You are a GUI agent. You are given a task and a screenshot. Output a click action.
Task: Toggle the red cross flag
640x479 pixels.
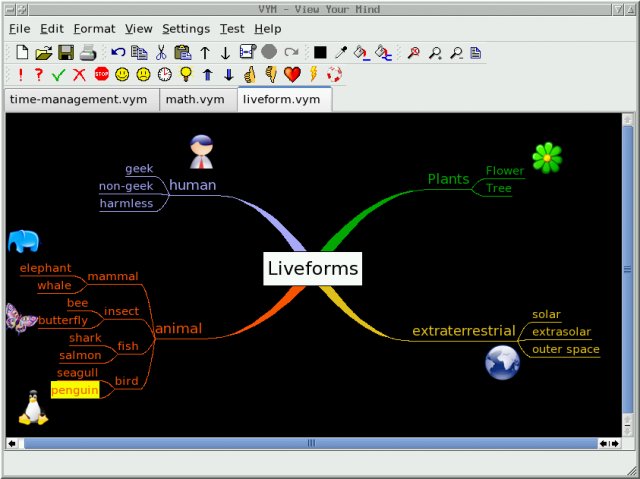click(79, 75)
